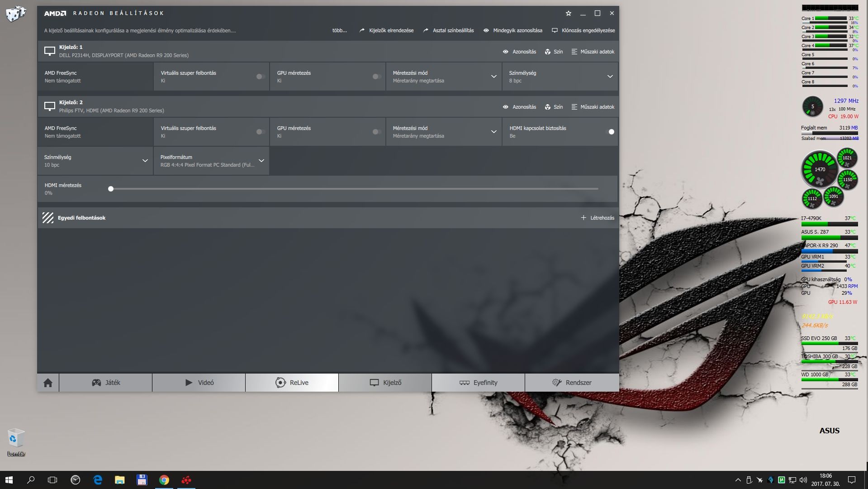The width and height of the screenshot is (868, 489).
Task: Open the Action Center notification icon
Action: point(852,480)
